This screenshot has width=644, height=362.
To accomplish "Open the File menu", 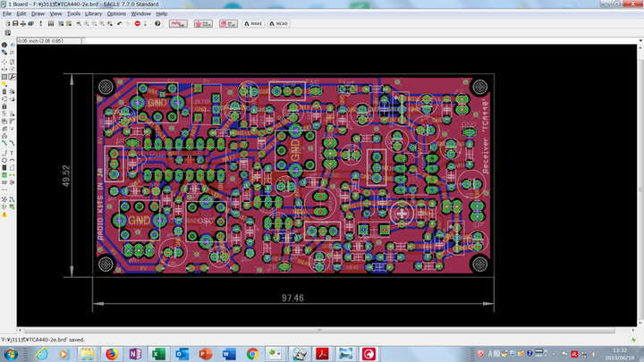I will point(6,14).
